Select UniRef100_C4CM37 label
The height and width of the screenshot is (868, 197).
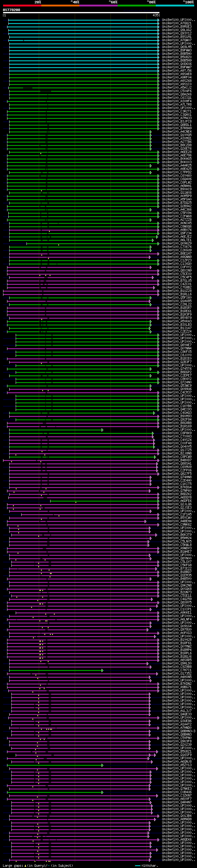click(x=177, y=392)
